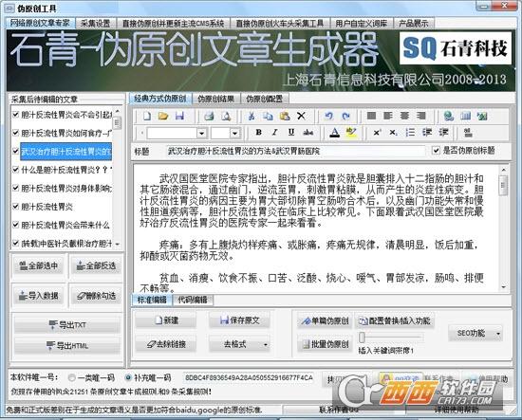Pick yellow highlight color tool
Screen dimensions: 522x420
pyautogui.click(x=351, y=133)
